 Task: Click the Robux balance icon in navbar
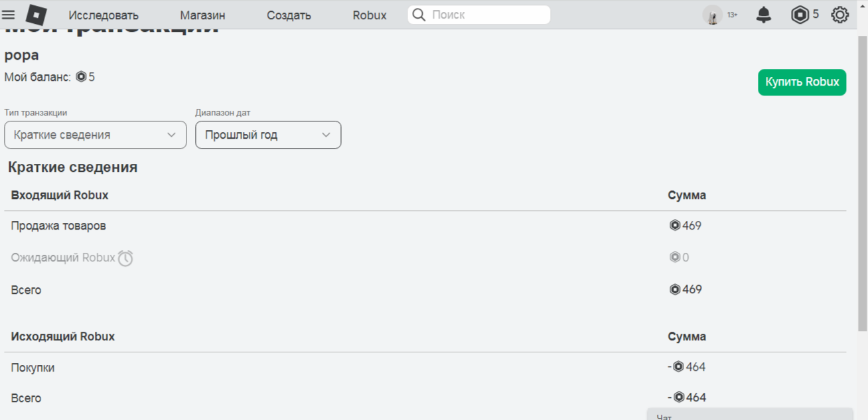pos(800,15)
